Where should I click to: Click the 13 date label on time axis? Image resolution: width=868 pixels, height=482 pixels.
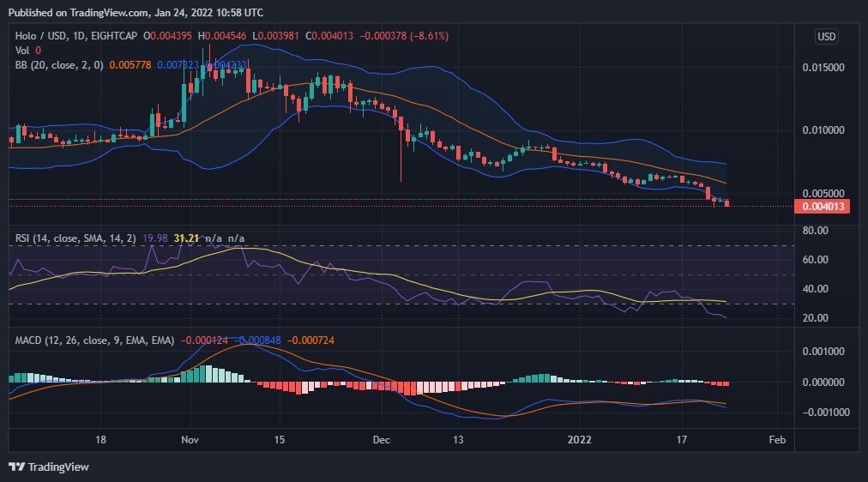(x=458, y=440)
